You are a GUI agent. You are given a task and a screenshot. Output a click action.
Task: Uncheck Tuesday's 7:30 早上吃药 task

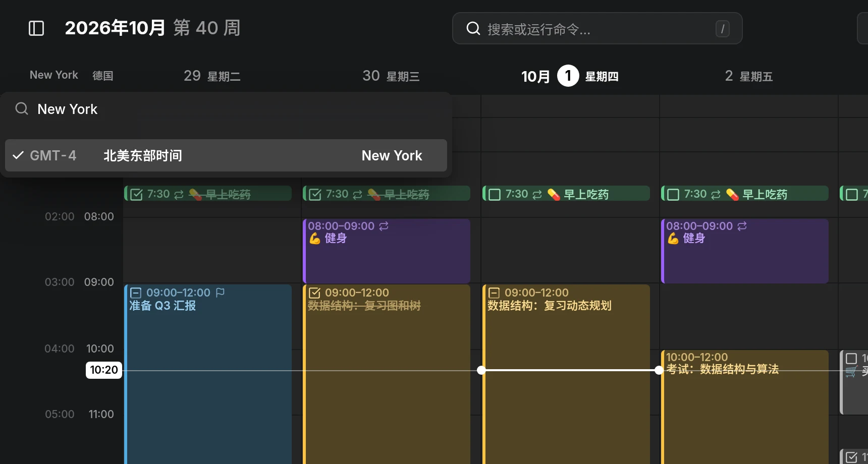click(x=136, y=194)
